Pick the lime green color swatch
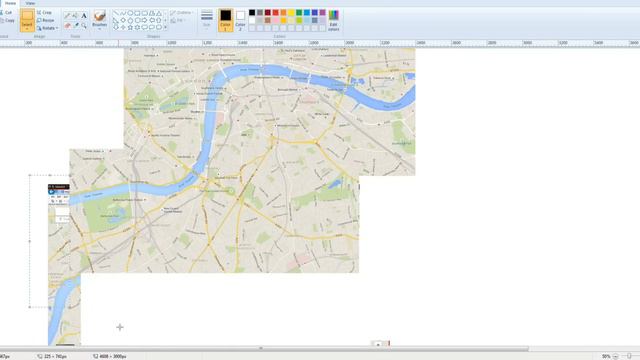 click(299, 20)
